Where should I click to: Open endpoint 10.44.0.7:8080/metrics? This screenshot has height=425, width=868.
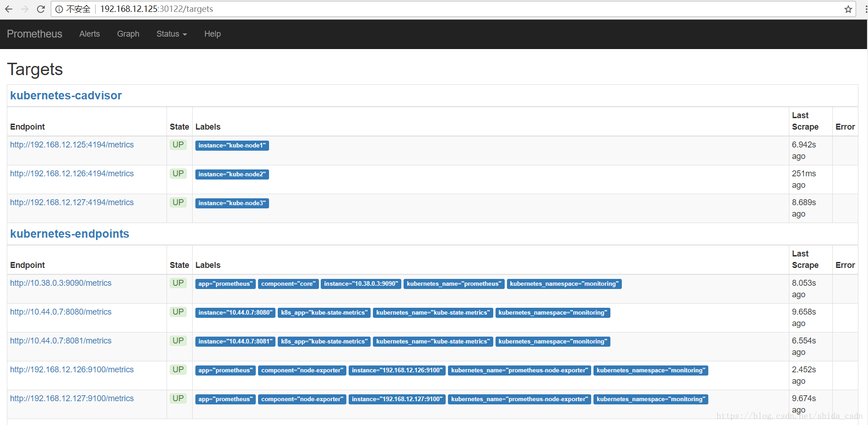tap(61, 312)
